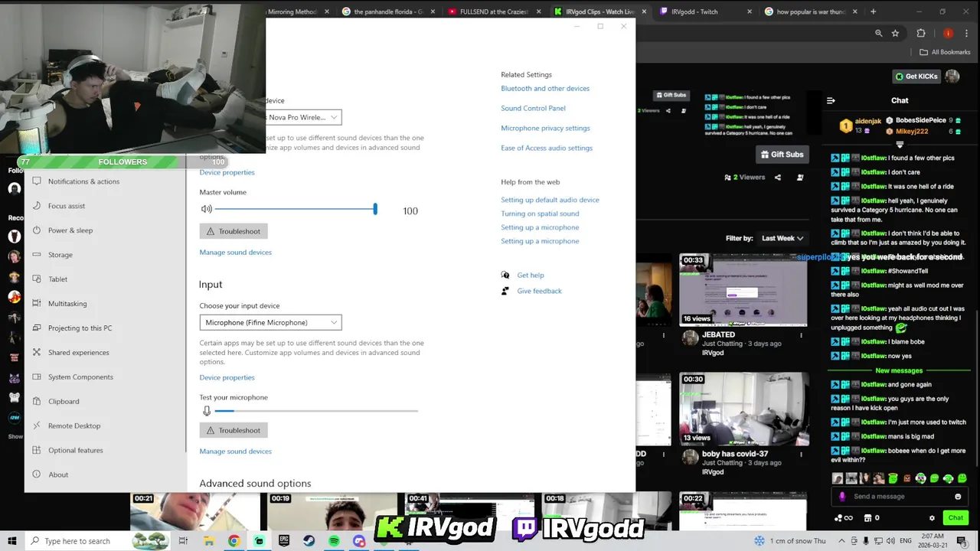Open options menu for JEBATED clip
This screenshot has height=551, width=980.
click(801, 335)
